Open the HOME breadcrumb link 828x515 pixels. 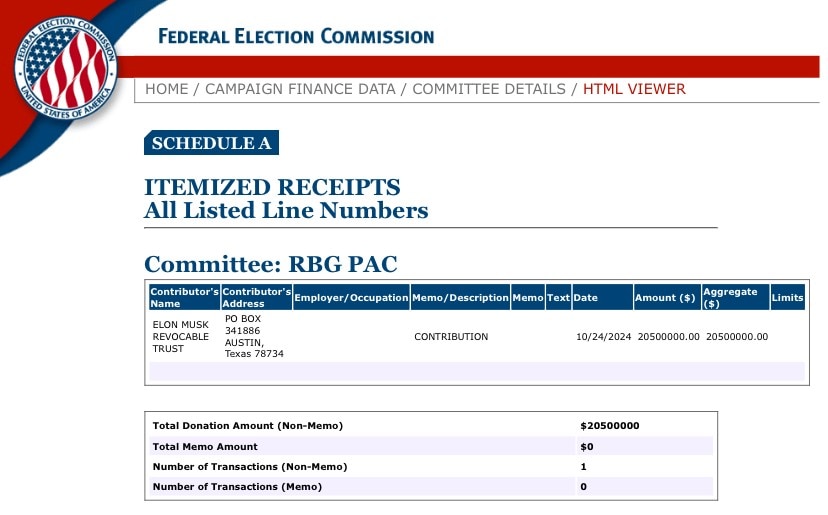pyautogui.click(x=166, y=89)
